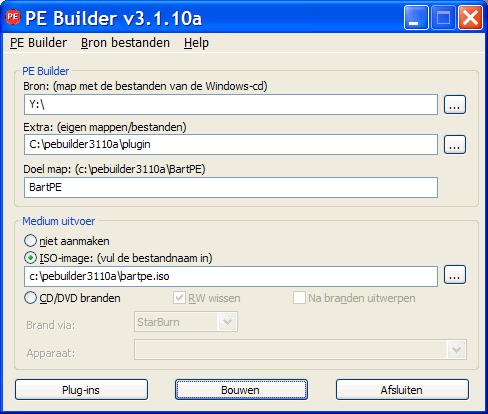Click the ISO file name field

click(x=231, y=276)
